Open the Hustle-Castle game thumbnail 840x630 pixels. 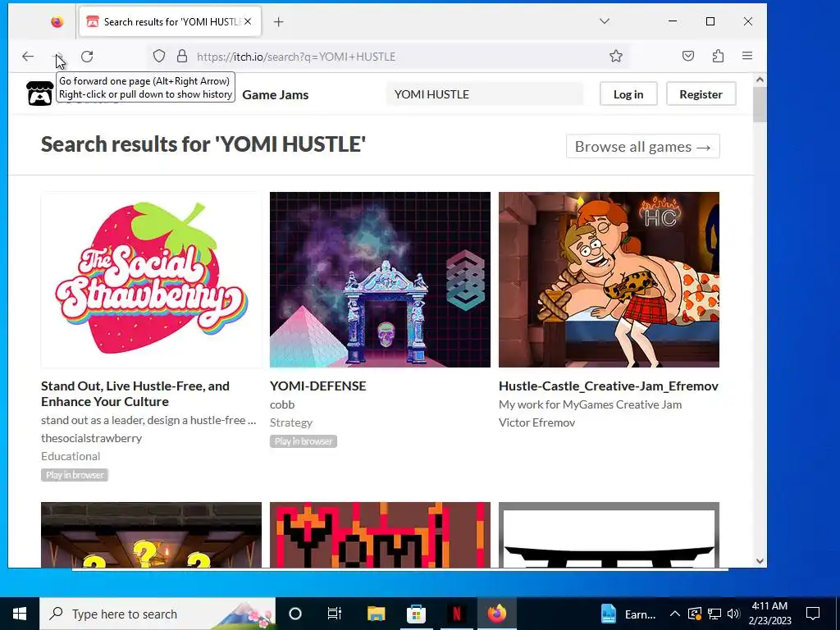point(609,280)
